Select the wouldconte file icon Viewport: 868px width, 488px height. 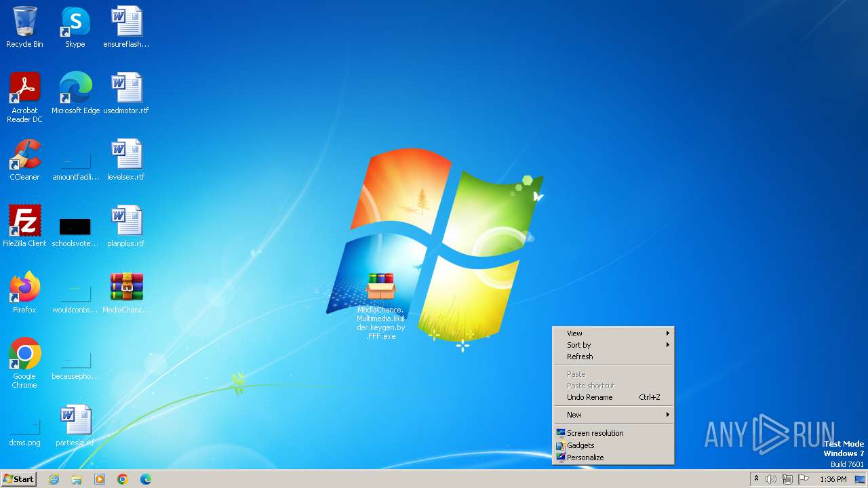(x=75, y=297)
